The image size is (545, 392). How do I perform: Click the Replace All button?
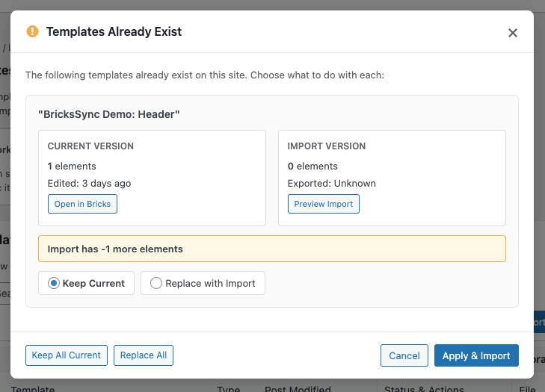click(144, 355)
